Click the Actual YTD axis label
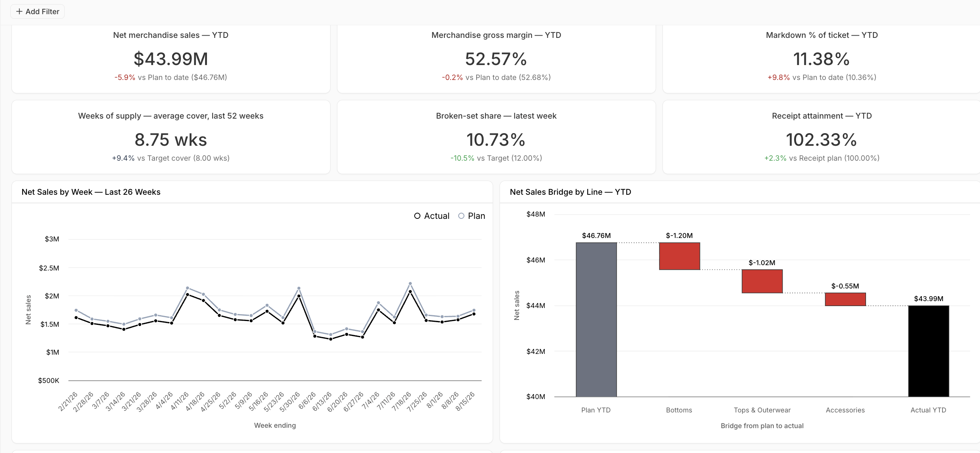 pyautogui.click(x=928, y=410)
